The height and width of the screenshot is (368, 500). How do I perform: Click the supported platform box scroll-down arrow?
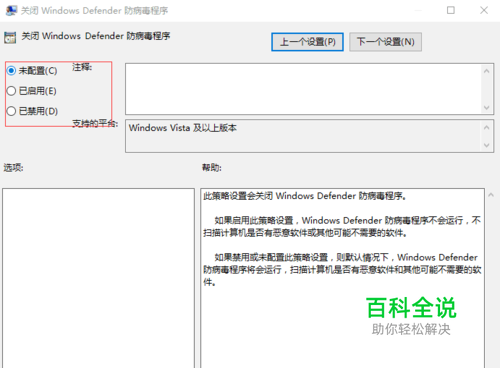point(487,145)
